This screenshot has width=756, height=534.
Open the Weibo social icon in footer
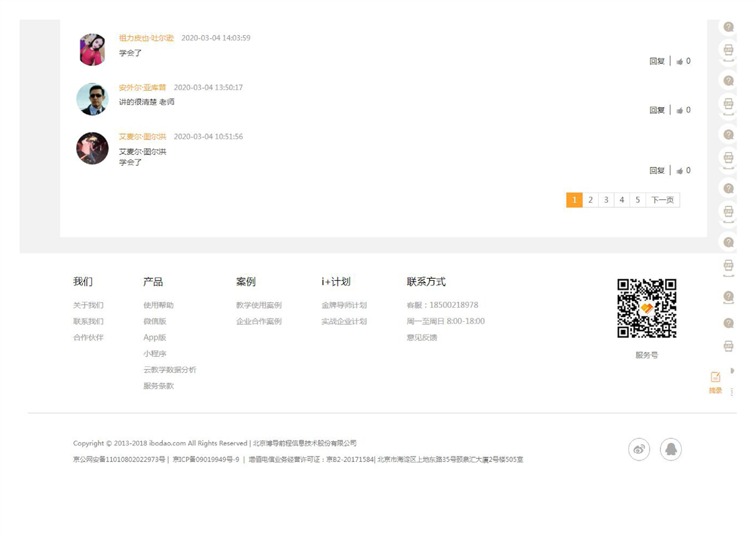point(639,450)
